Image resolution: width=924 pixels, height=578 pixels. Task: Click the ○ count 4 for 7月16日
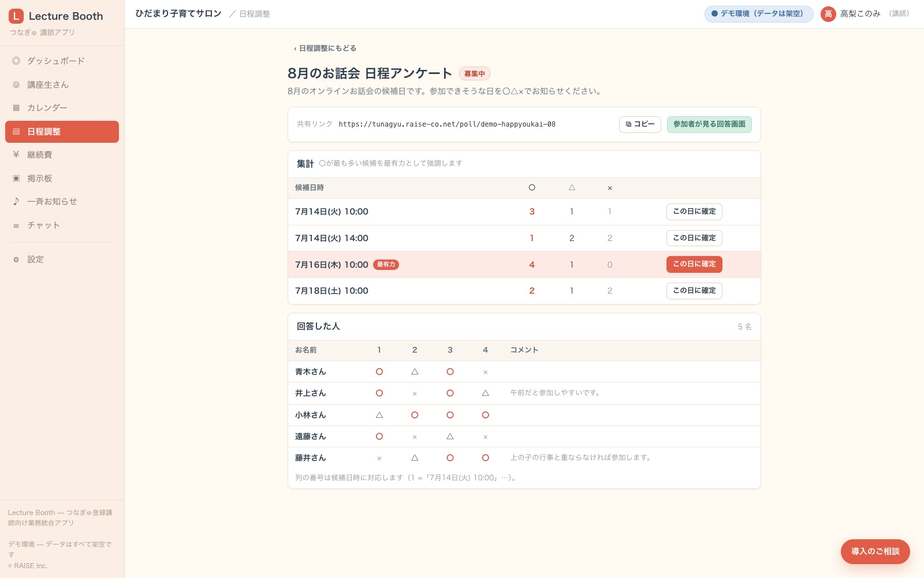tap(532, 265)
